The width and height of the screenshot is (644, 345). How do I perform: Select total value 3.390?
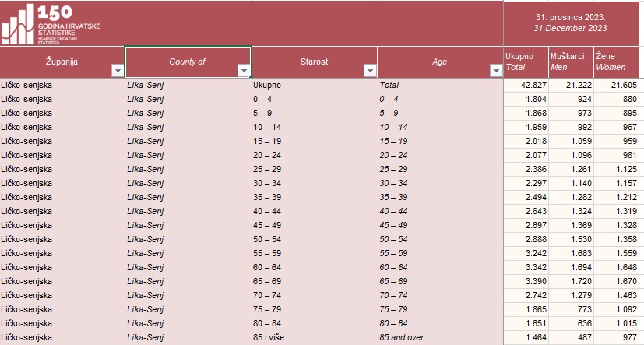coord(526,281)
